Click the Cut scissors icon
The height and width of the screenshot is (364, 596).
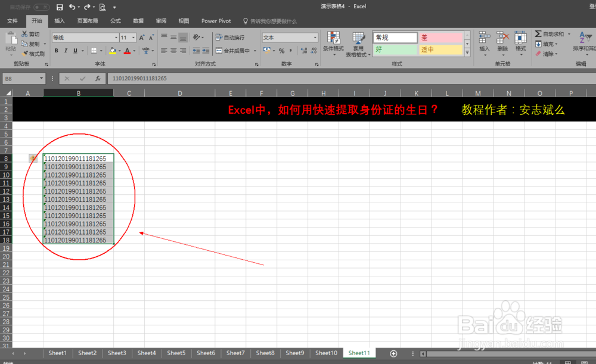[x=24, y=34]
